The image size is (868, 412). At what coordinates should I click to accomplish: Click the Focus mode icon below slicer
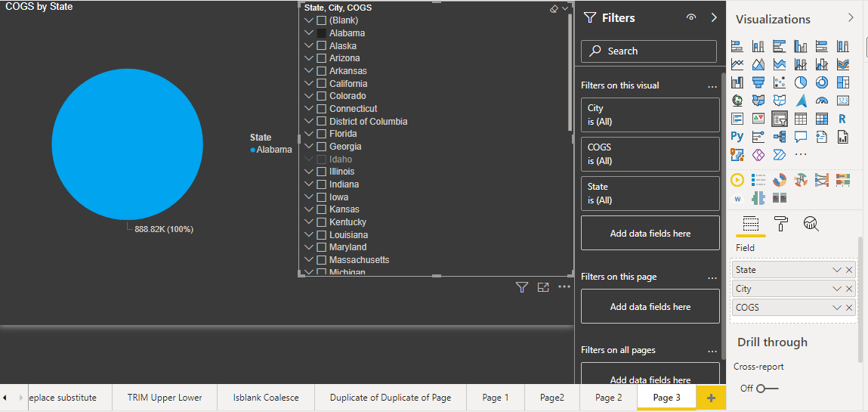click(543, 287)
